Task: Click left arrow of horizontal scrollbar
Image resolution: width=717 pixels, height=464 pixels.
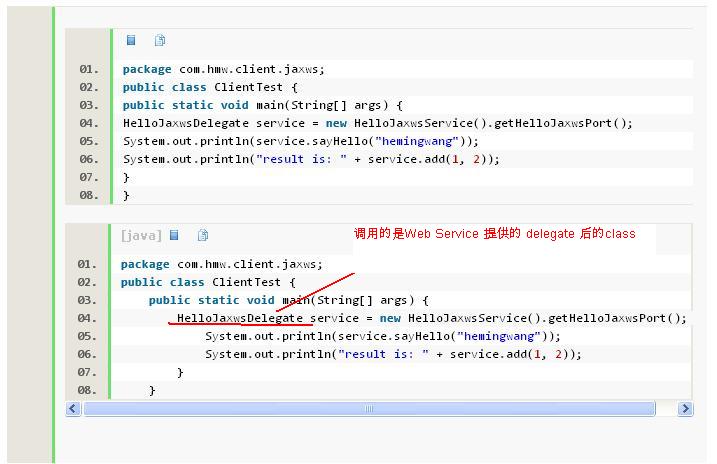Action: [x=73, y=408]
